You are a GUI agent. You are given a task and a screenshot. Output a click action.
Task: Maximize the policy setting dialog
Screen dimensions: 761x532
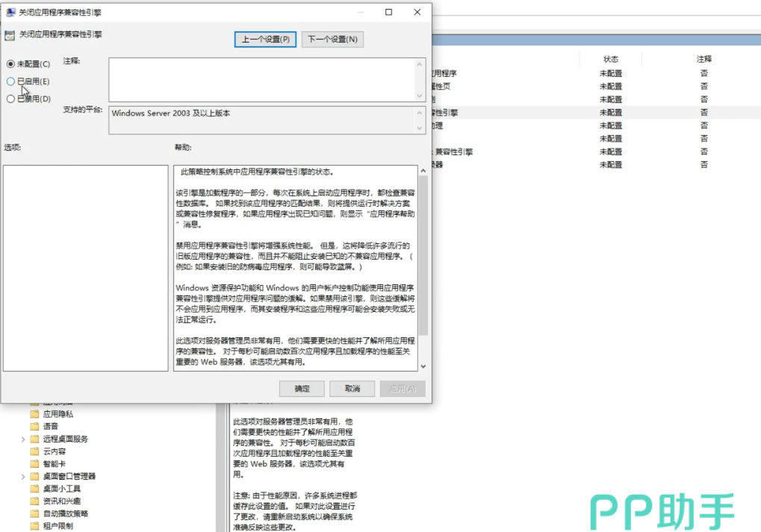pos(389,12)
